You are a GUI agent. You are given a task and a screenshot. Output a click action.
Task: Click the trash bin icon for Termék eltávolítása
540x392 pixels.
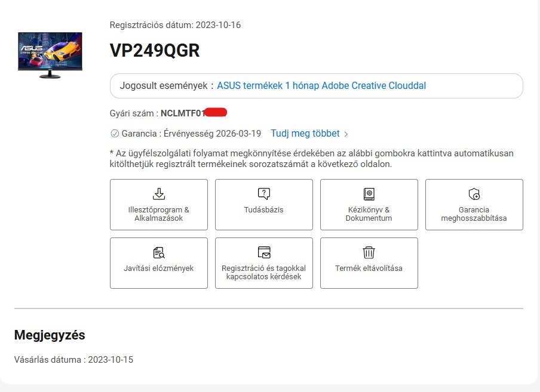tap(369, 252)
